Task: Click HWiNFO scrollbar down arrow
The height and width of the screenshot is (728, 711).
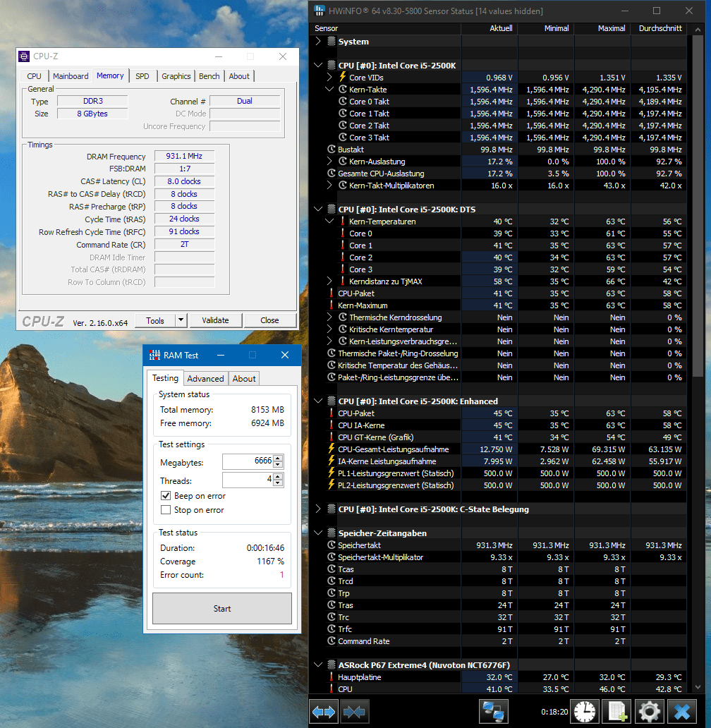Action: click(x=698, y=687)
